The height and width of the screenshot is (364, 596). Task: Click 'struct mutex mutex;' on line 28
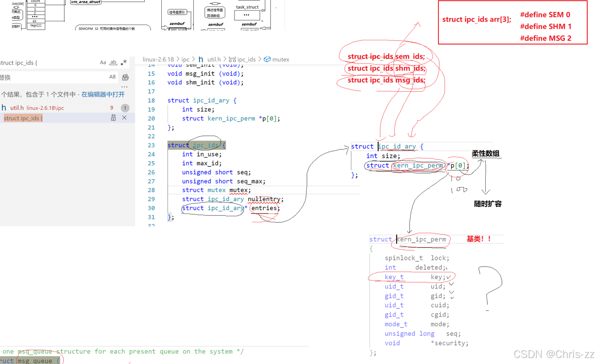click(x=216, y=190)
